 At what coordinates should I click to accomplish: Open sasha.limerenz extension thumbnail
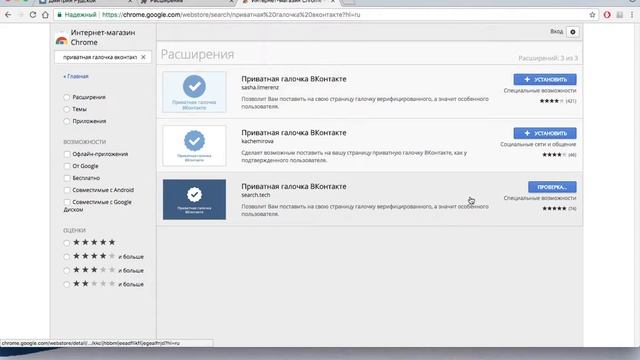tap(194, 92)
